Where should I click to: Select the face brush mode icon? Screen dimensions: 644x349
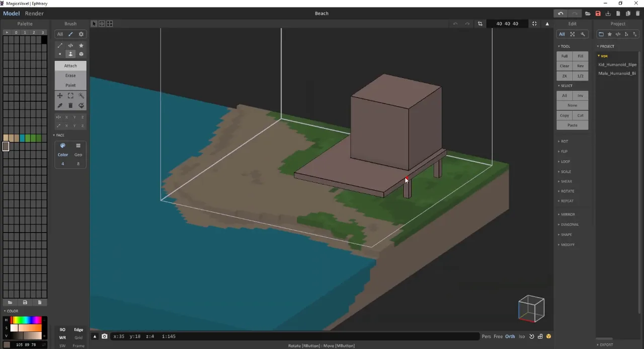coord(70,54)
